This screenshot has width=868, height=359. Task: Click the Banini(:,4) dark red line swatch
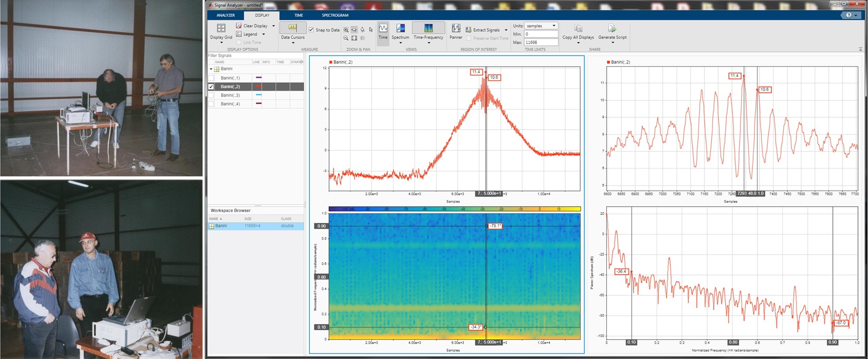(259, 104)
